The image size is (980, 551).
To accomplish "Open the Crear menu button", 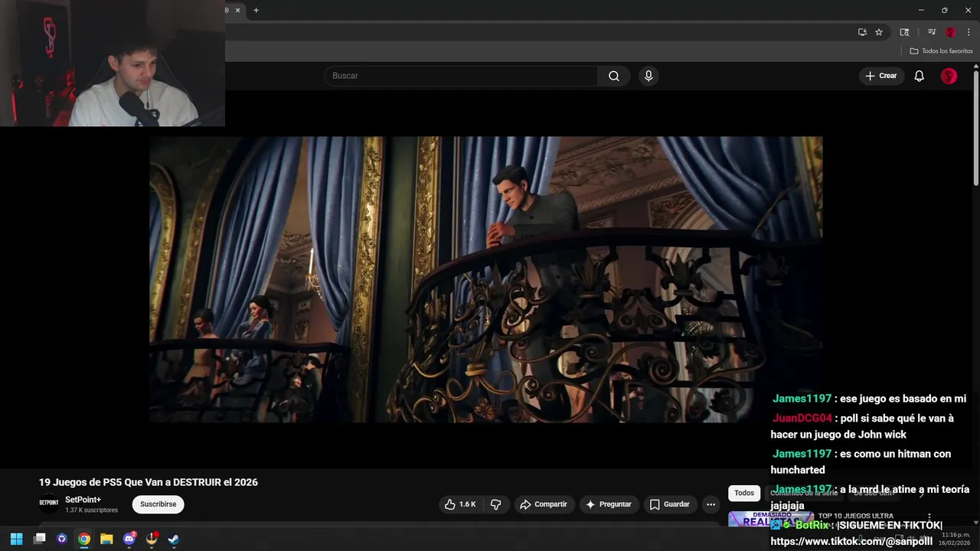I will coord(880,76).
